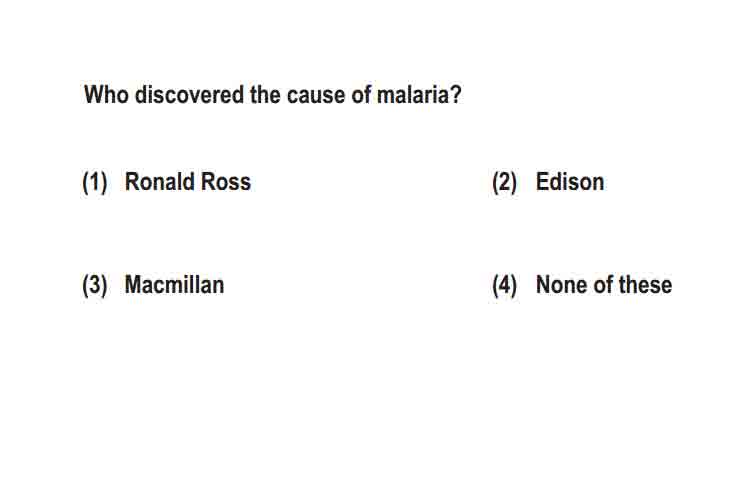Click the word of in option four

(x=603, y=285)
